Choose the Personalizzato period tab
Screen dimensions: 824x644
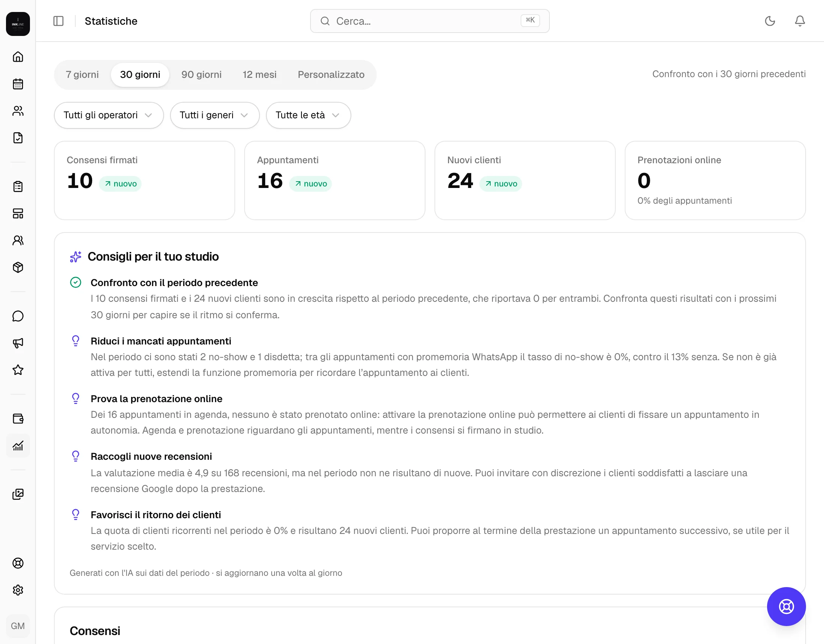(x=331, y=75)
